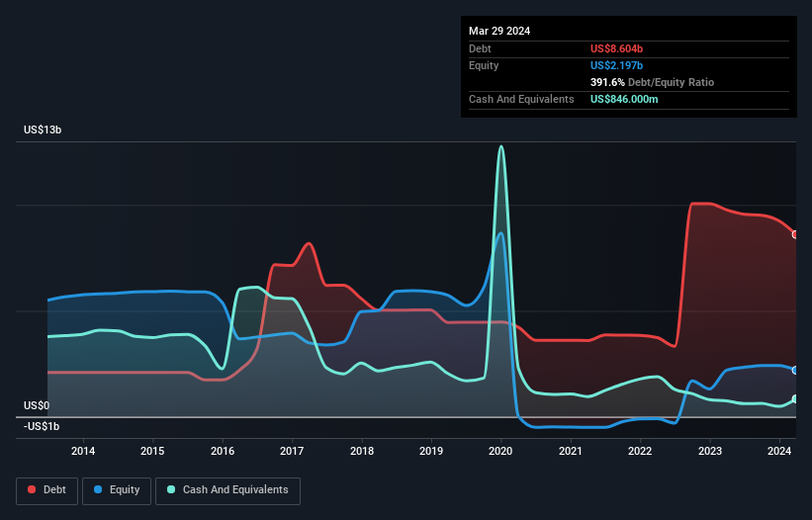Image resolution: width=812 pixels, height=520 pixels.
Task: Click the US$846.000m cash value
Action: pos(624,99)
